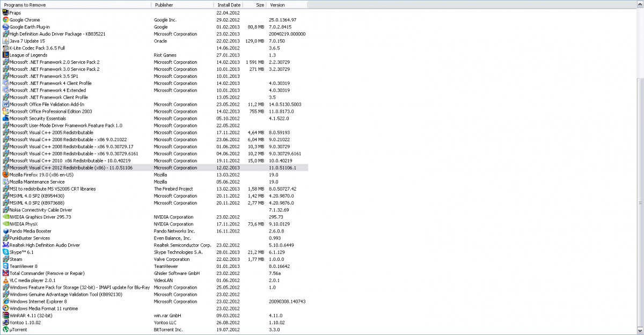Click the scrollbar down arrow
Screen dimensions: 644x335
[x=640, y=332]
